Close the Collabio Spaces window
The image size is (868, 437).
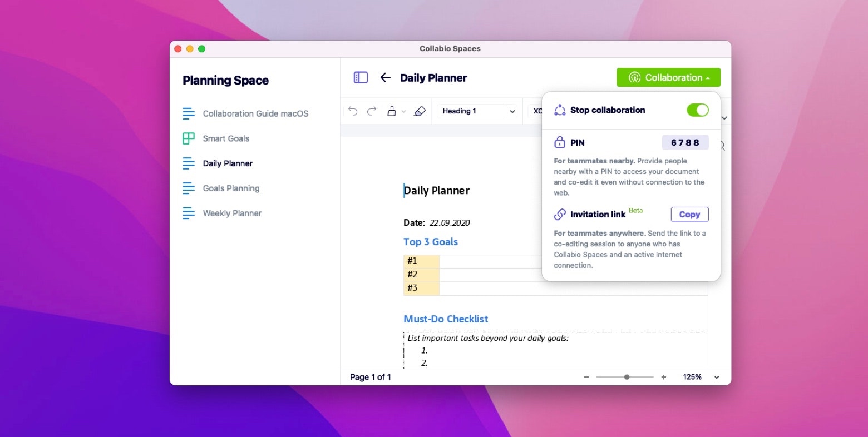178,49
